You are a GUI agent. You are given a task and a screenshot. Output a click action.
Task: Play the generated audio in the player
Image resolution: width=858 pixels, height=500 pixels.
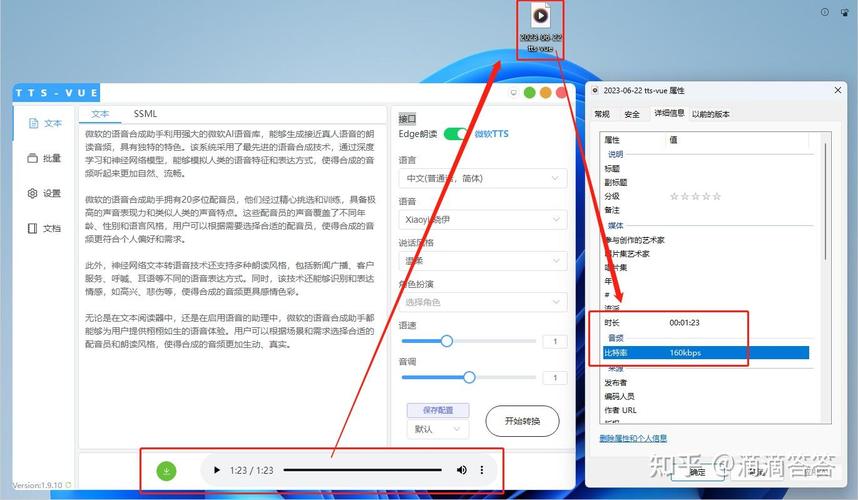pos(217,470)
